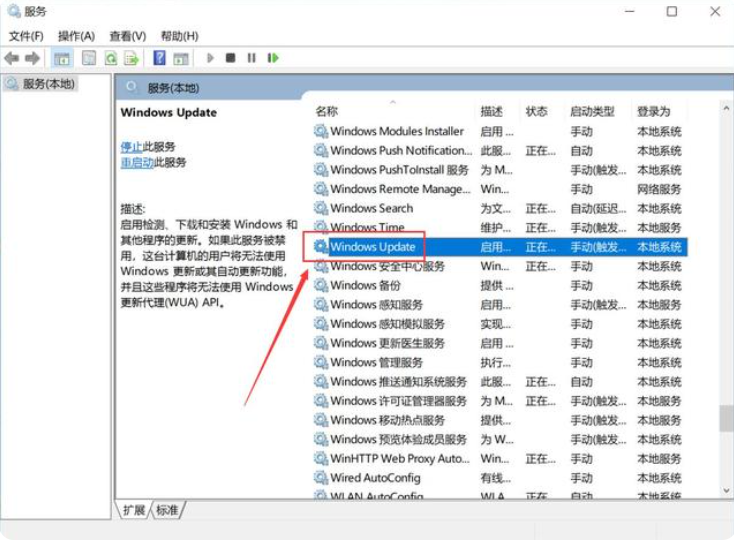This screenshot has height=541, width=734.
Task: Click the scroll-down arrow of services list
Action: pos(726,490)
